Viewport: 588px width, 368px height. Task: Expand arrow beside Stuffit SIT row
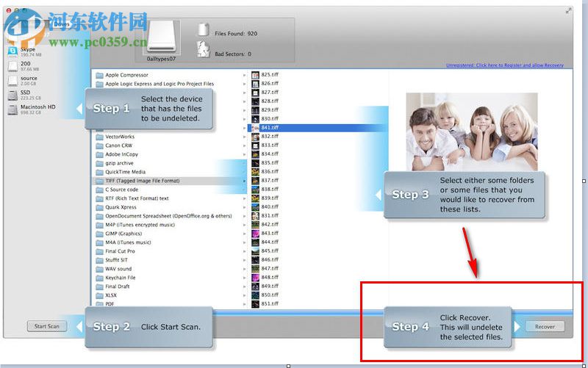pyautogui.click(x=244, y=260)
